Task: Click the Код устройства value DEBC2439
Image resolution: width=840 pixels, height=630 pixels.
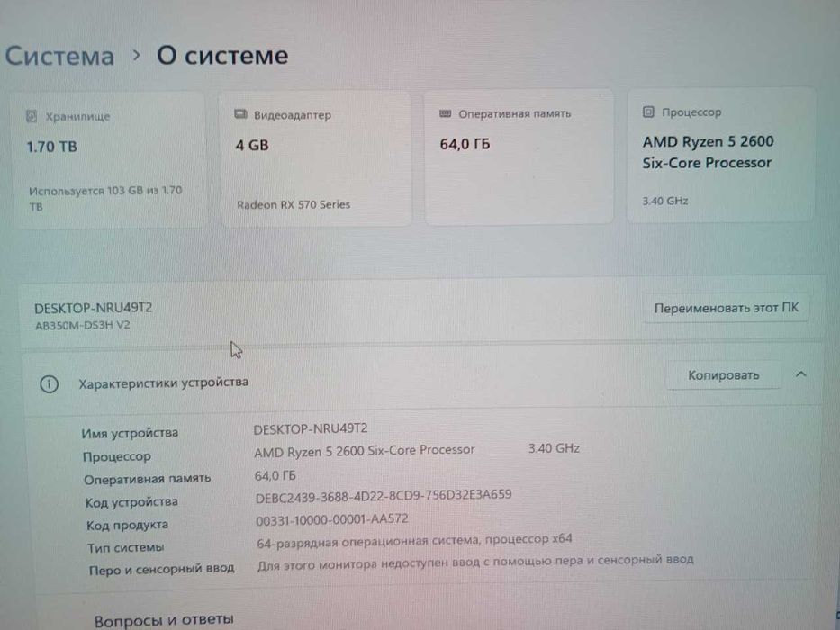Action: [x=384, y=495]
